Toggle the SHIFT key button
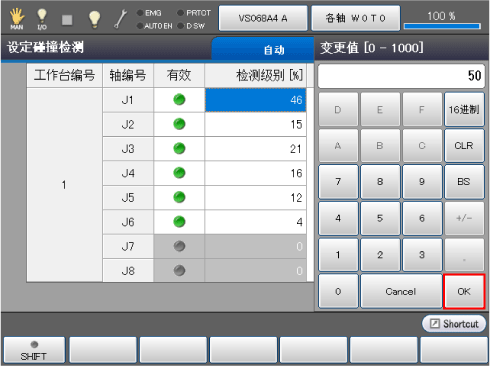Image resolution: width=490 pixels, height=366 pixels. click(x=34, y=350)
